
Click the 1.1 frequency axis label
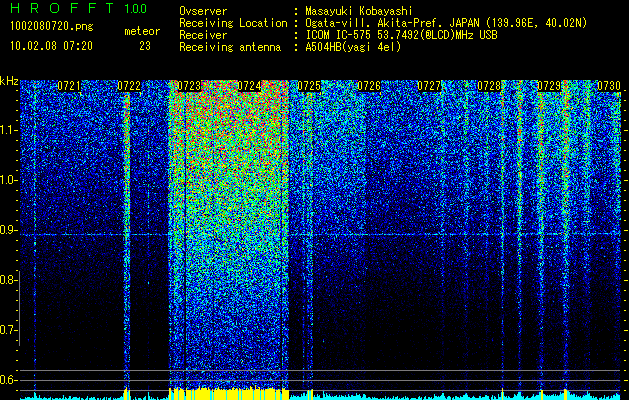(x=8, y=130)
